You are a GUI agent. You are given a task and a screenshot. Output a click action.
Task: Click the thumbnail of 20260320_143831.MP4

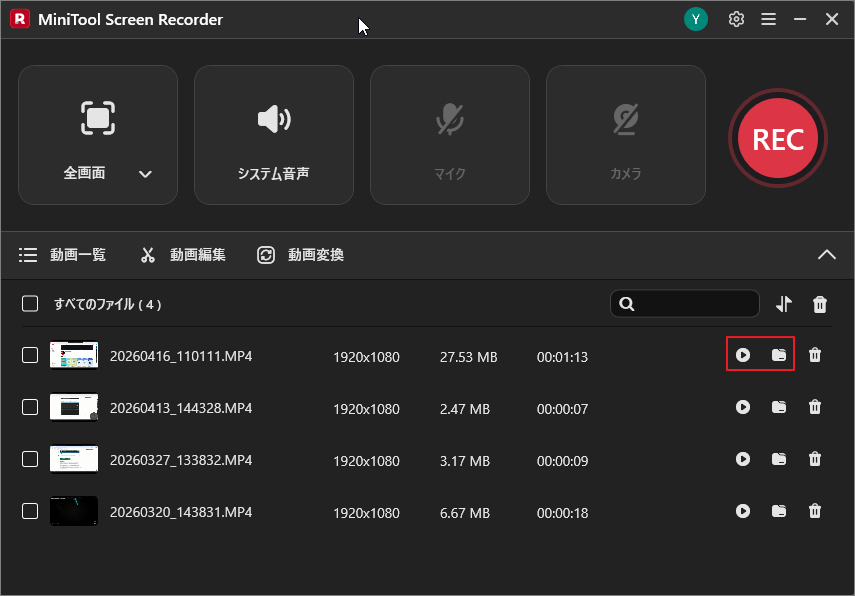click(x=74, y=511)
